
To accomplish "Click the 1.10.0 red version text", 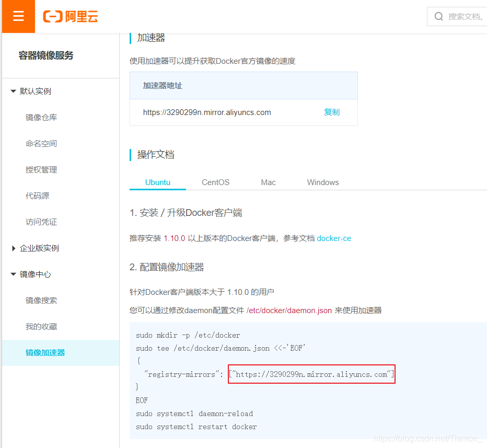I will click(174, 238).
